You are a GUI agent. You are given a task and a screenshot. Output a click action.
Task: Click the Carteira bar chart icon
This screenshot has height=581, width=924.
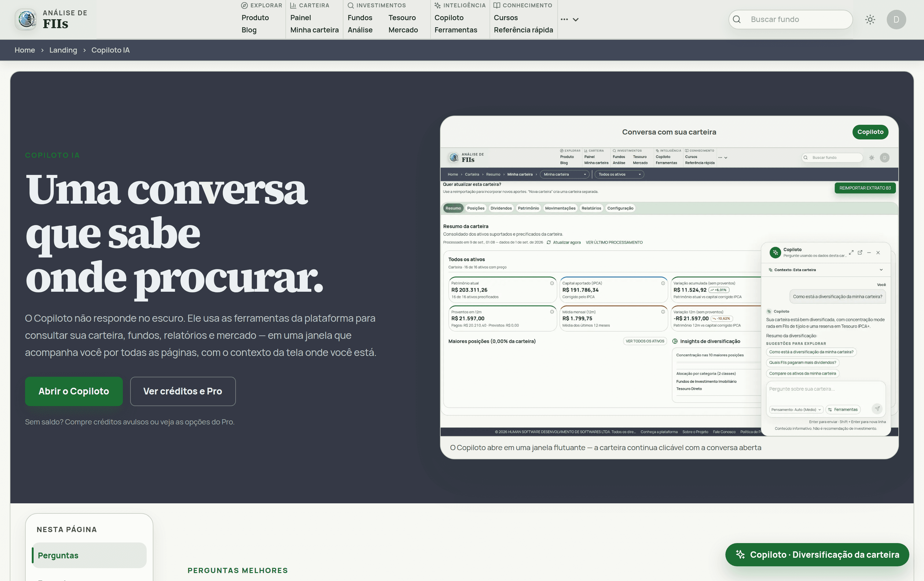click(x=293, y=6)
